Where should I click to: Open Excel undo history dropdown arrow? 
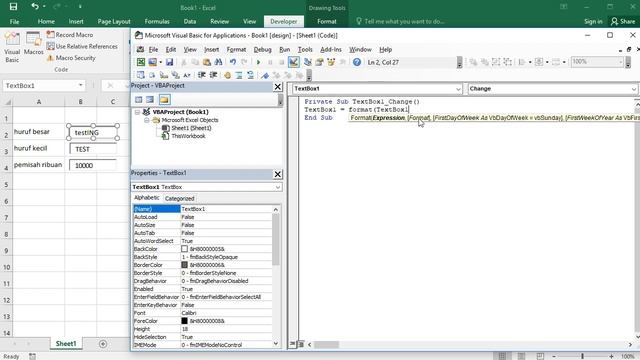tap(44, 7)
